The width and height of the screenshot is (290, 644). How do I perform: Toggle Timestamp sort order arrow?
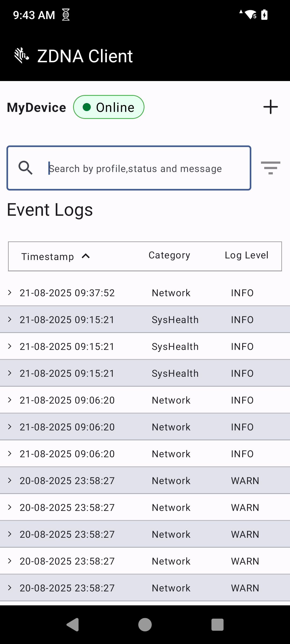point(86,256)
